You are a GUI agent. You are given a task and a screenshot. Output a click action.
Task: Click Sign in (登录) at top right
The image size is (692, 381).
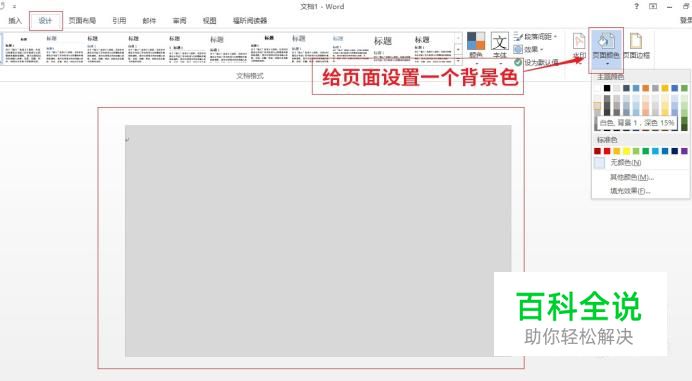[x=685, y=20]
